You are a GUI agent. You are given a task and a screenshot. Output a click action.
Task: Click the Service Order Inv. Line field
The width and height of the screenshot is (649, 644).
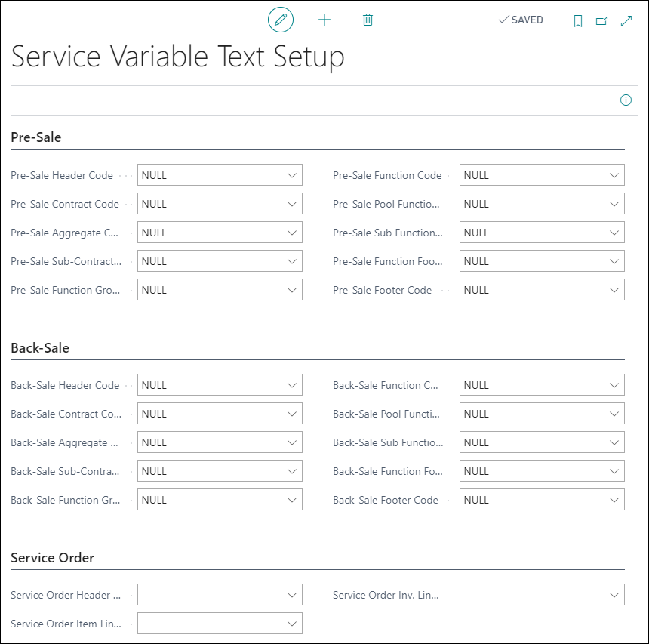click(542, 595)
